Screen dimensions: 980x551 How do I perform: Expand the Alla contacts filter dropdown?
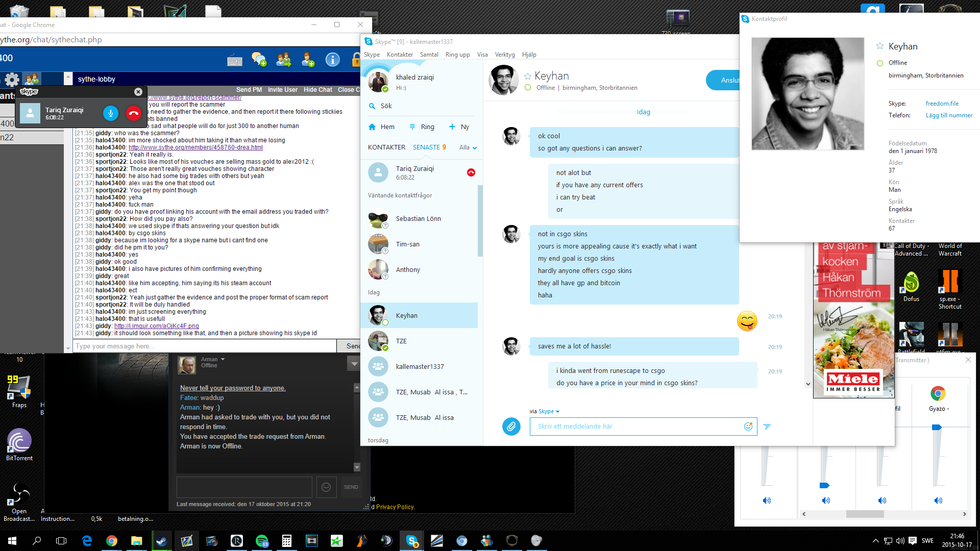[x=468, y=147]
